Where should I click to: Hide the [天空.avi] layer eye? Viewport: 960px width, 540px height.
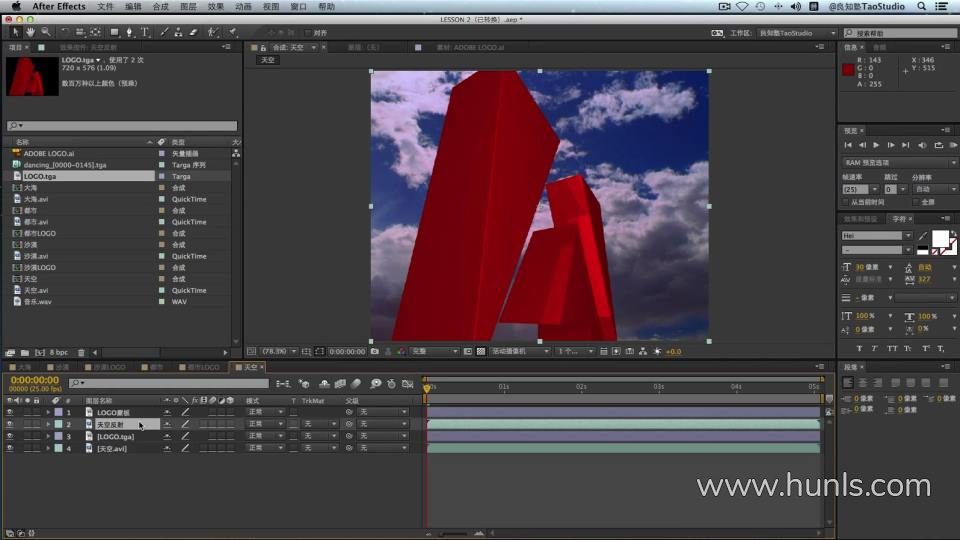point(9,448)
